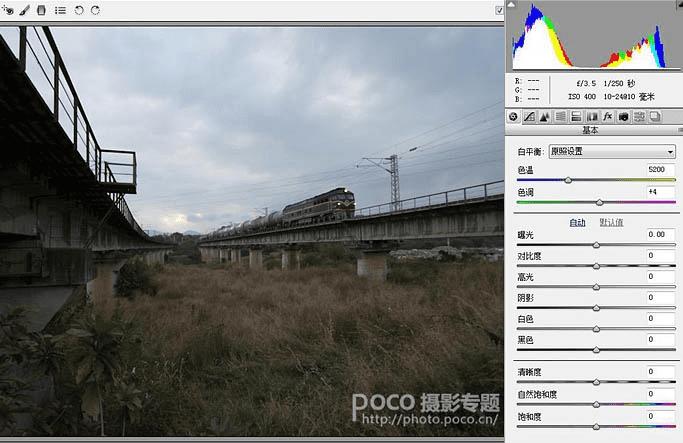Focus the 自然饱和度 value field

coord(661,394)
